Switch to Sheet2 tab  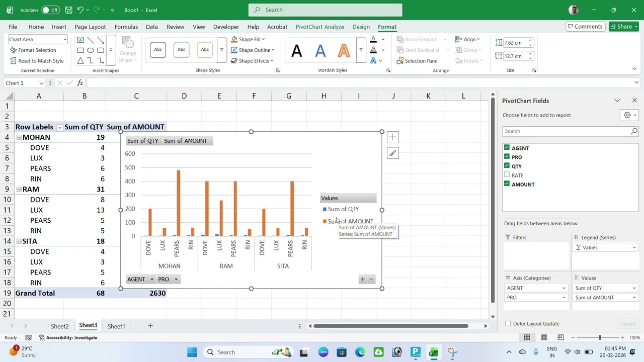(59, 326)
